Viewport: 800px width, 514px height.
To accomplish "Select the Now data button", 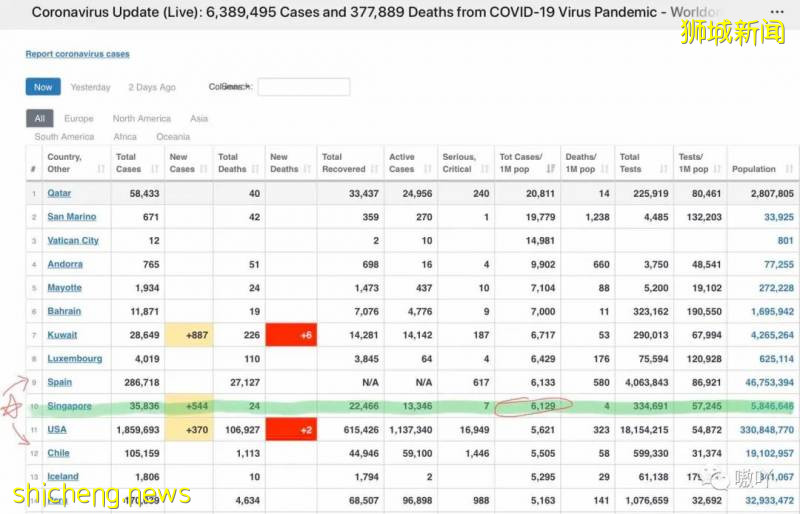I will pos(43,87).
